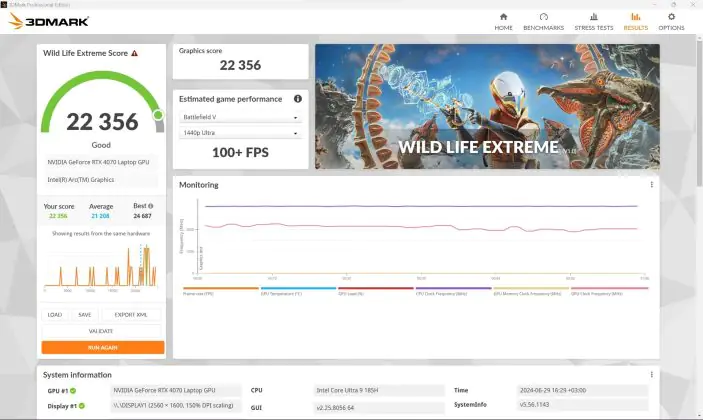The height and width of the screenshot is (420, 703).
Task: Open the System information three-dot menu
Action: point(651,375)
